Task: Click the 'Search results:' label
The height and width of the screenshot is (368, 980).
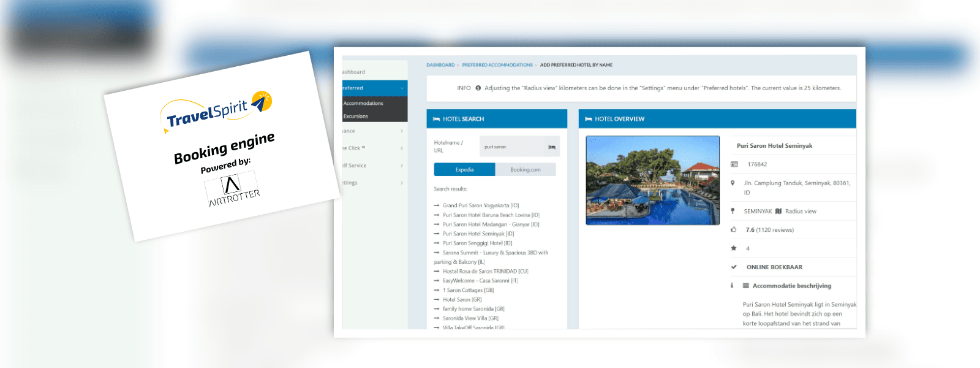Action: pos(451,189)
